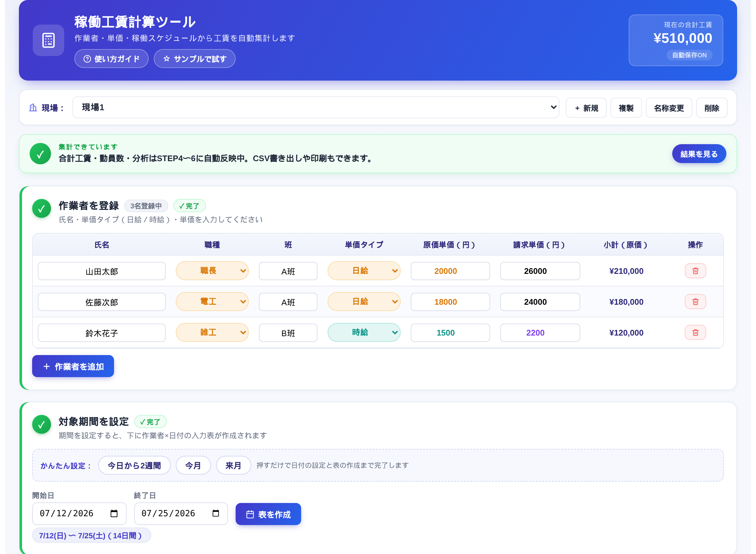Viewport: 756px width, 554px height.
Task: Click the 7/12(日)〜7/25(土) period summary chip
Action: pos(91,535)
